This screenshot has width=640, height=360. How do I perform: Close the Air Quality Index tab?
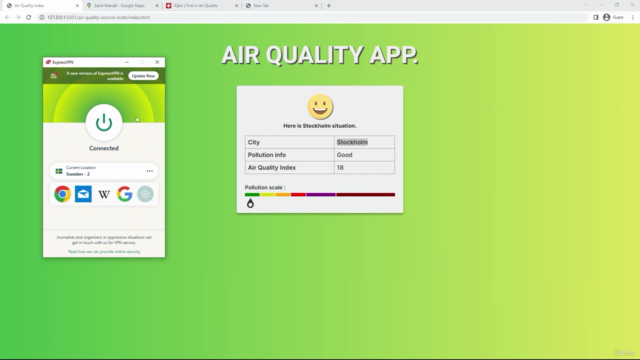tap(77, 6)
